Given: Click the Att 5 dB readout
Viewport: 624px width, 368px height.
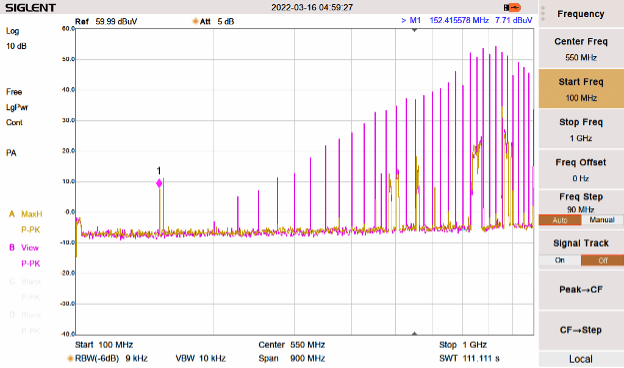Looking at the screenshot, I should point(217,21).
